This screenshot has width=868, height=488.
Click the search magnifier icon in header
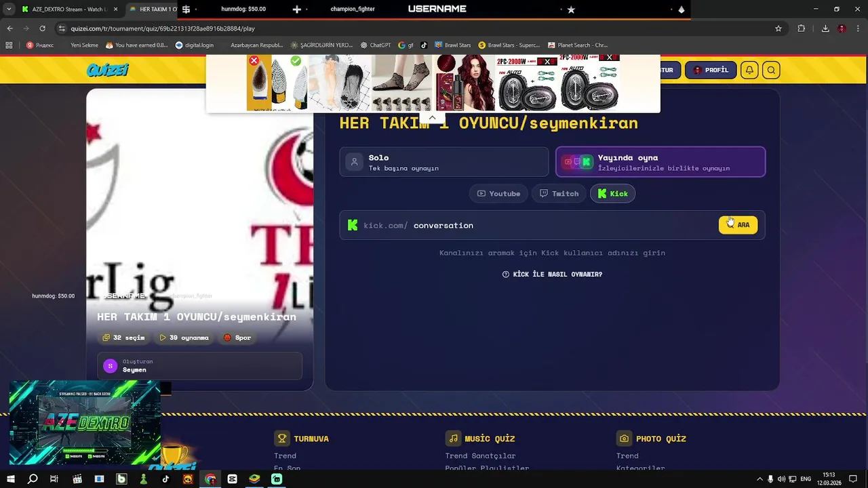[771, 70]
